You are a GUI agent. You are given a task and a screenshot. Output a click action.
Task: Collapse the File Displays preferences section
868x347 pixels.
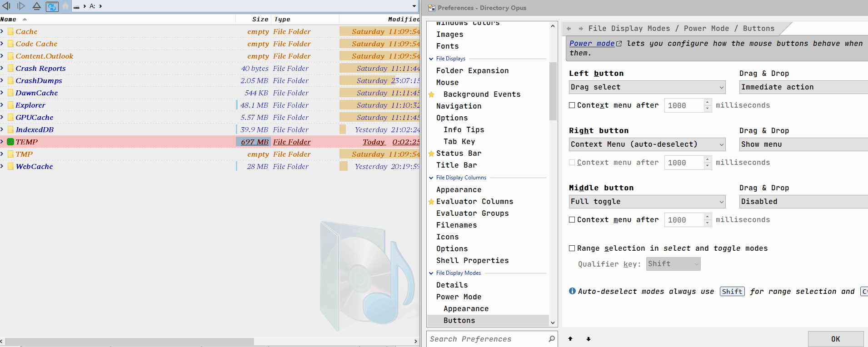(431, 59)
